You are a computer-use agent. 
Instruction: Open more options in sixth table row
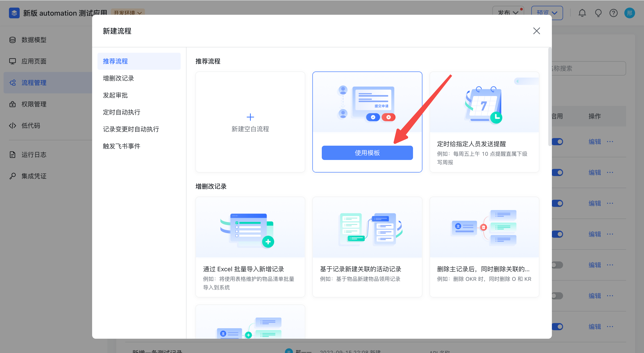(610, 296)
